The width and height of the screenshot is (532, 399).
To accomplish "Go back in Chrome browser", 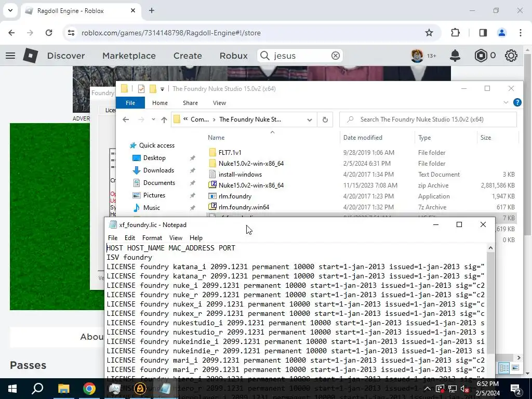I will coord(11,33).
